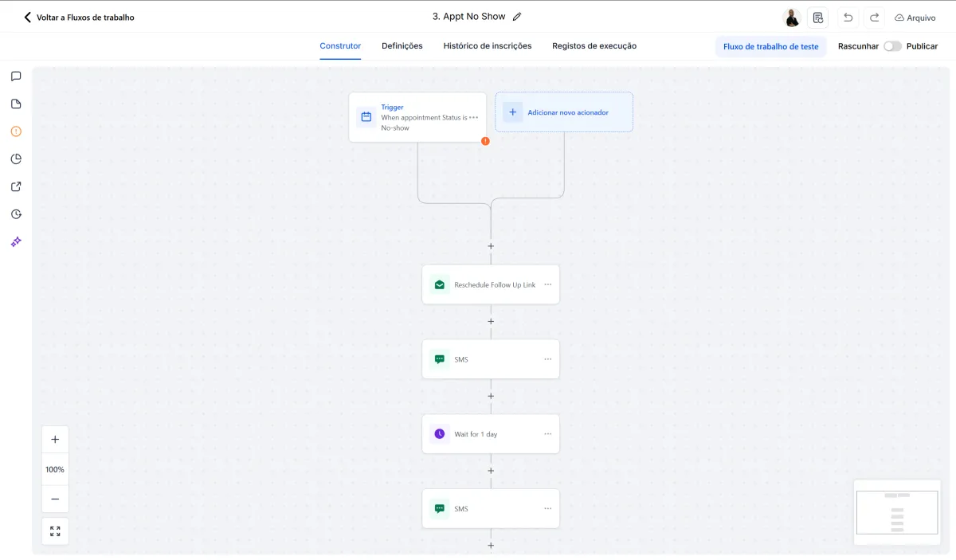Click Fluxo de trabalho de teste button
Viewport: 956px width, 560px height.
point(770,46)
